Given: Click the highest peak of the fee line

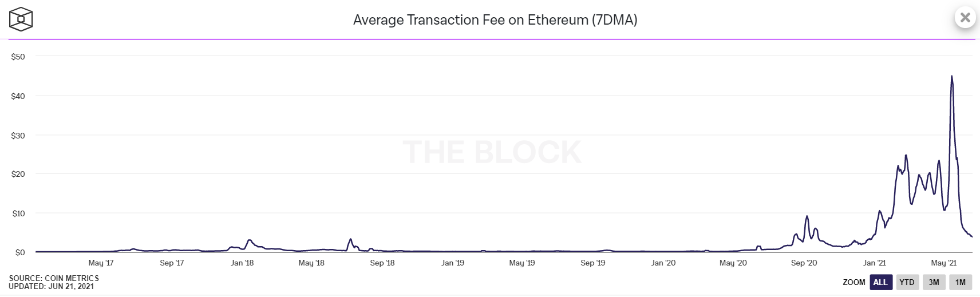Looking at the screenshot, I should pos(951,76).
